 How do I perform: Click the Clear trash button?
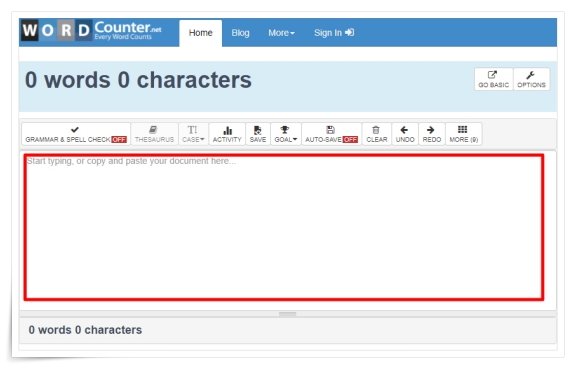coord(377,134)
